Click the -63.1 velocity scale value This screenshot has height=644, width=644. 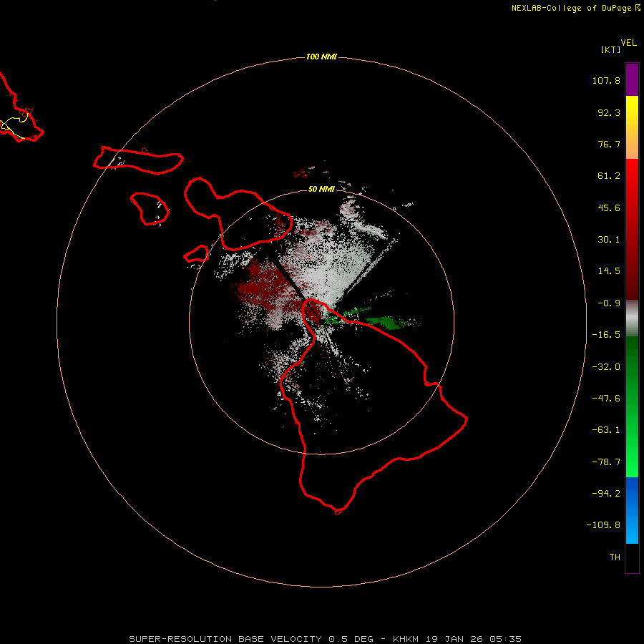[x=606, y=430]
